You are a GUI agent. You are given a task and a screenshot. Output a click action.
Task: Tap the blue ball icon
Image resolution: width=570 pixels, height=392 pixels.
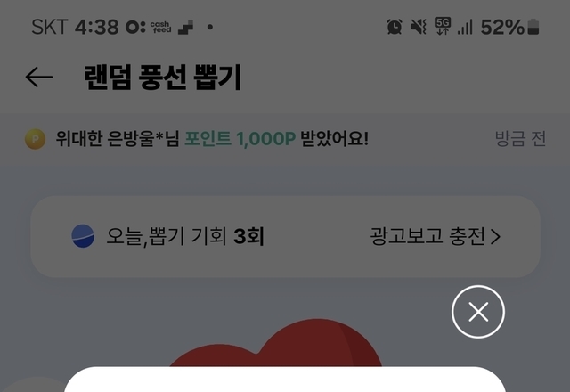83,236
